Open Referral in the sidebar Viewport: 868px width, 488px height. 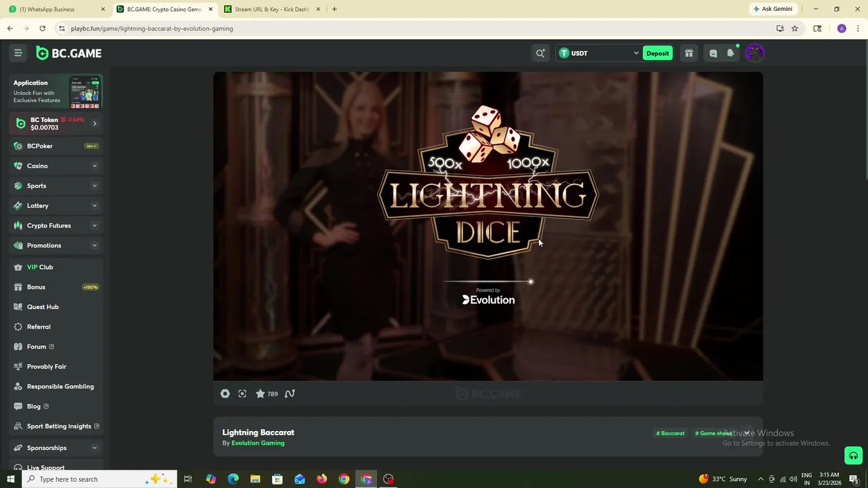click(56, 327)
